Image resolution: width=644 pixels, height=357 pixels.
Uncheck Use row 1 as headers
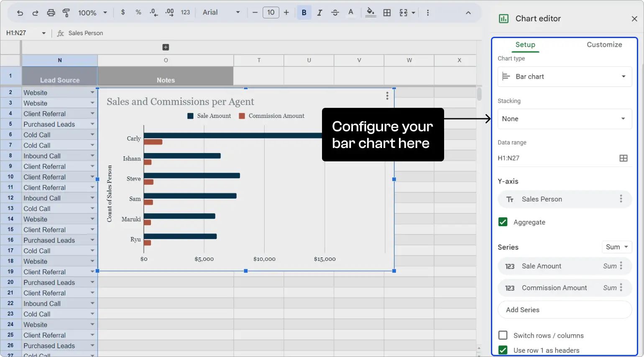pyautogui.click(x=503, y=350)
